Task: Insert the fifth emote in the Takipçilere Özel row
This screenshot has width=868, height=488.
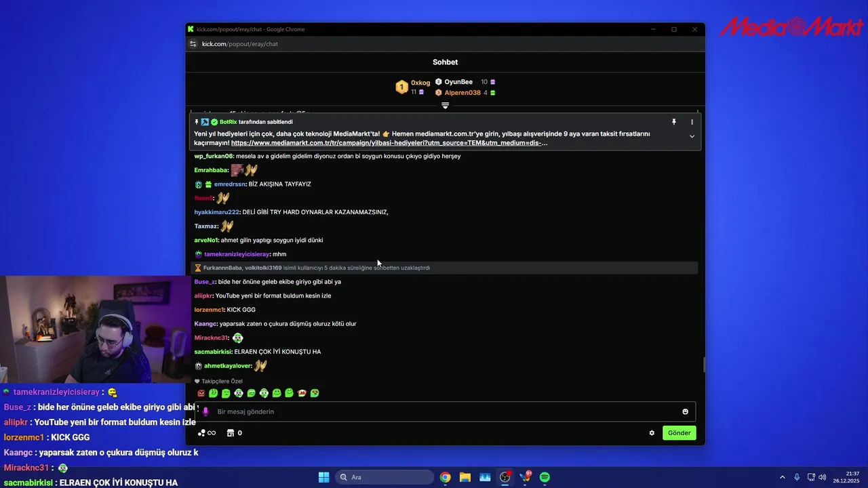Action: 252,393
